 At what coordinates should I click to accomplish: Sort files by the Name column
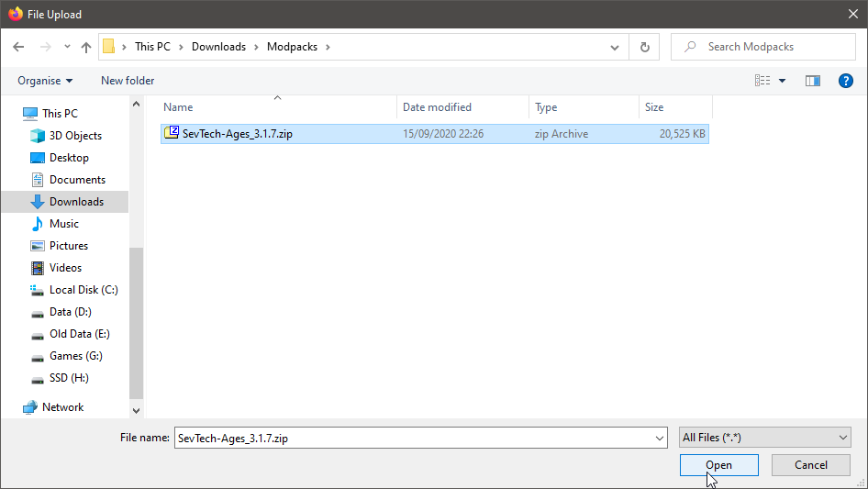tap(278, 107)
